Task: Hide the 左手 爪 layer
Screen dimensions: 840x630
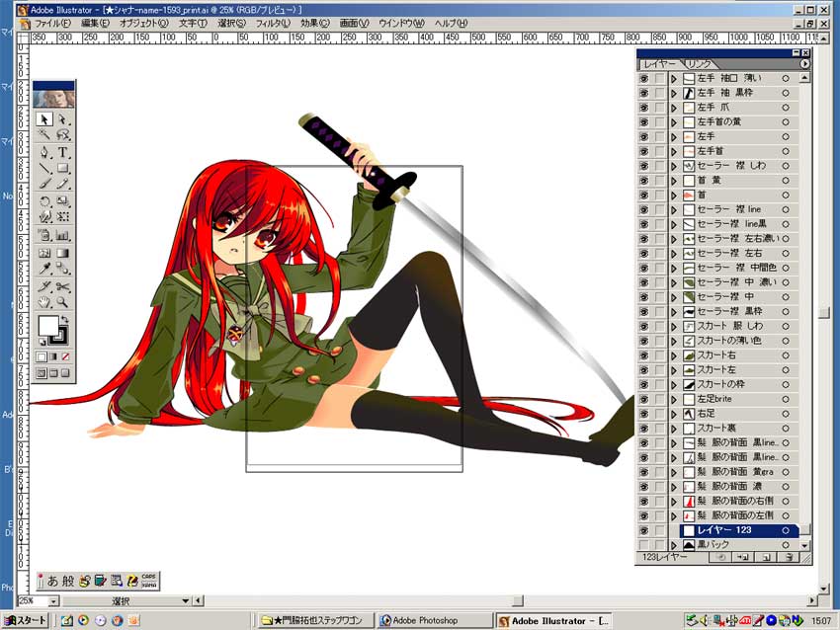Action: tap(643, 108)
